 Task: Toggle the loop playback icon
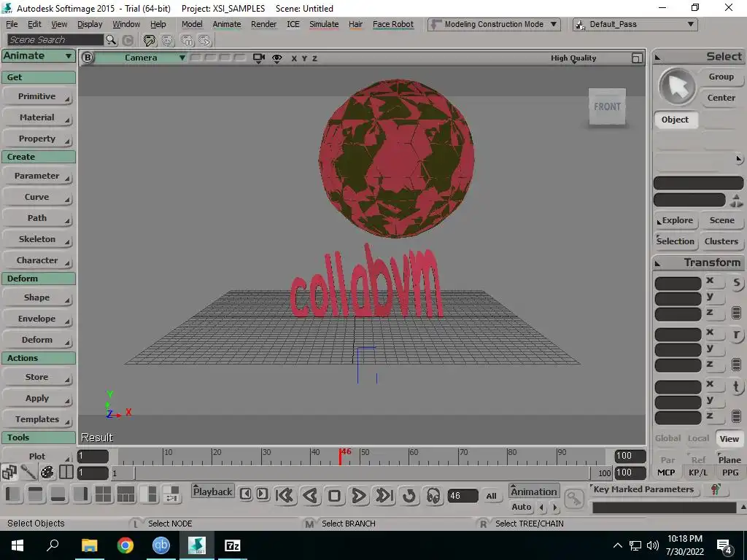(x=409, y=496)
